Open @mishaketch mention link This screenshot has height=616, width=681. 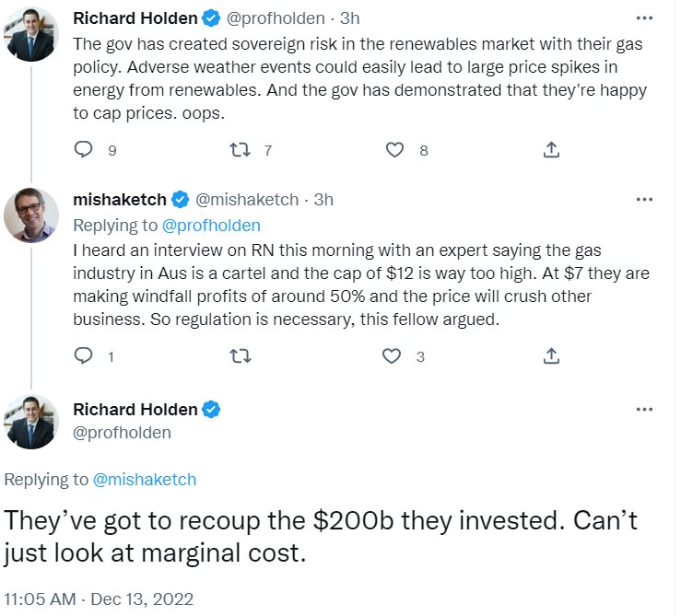(145, 479)
